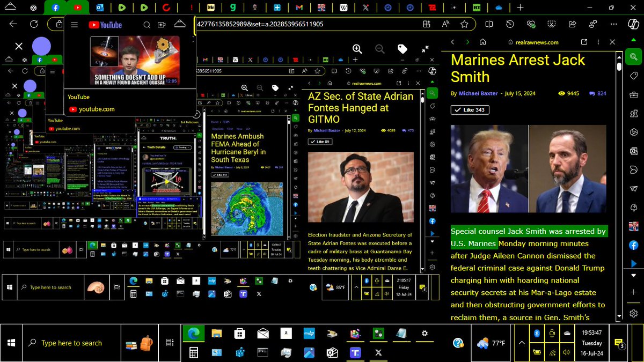Close the photo viewer with X button

[x=19, y=47]
